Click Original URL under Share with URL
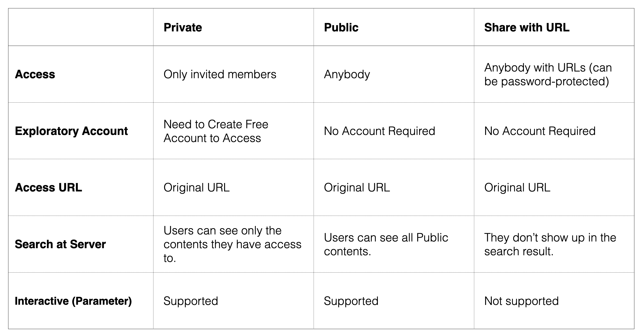Viewport: 644px width, 336px height. [517, 187]
